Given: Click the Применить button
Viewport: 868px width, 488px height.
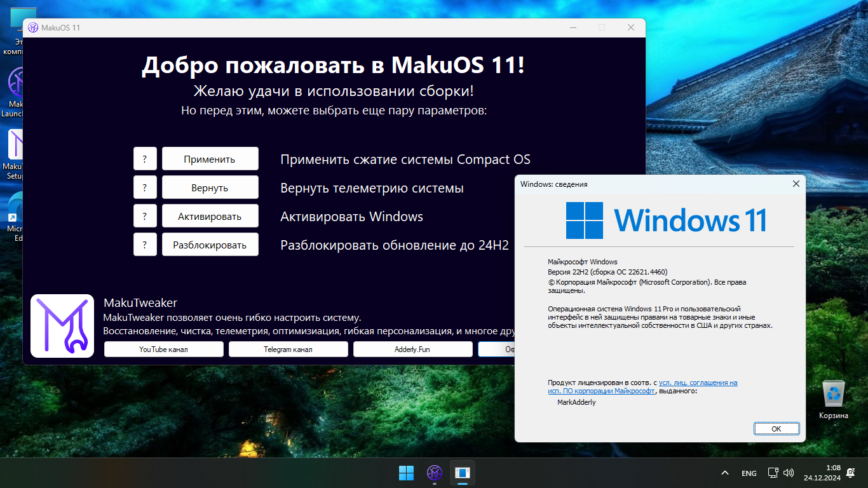Looking at the screenshot, I should (x=210, y=159).
